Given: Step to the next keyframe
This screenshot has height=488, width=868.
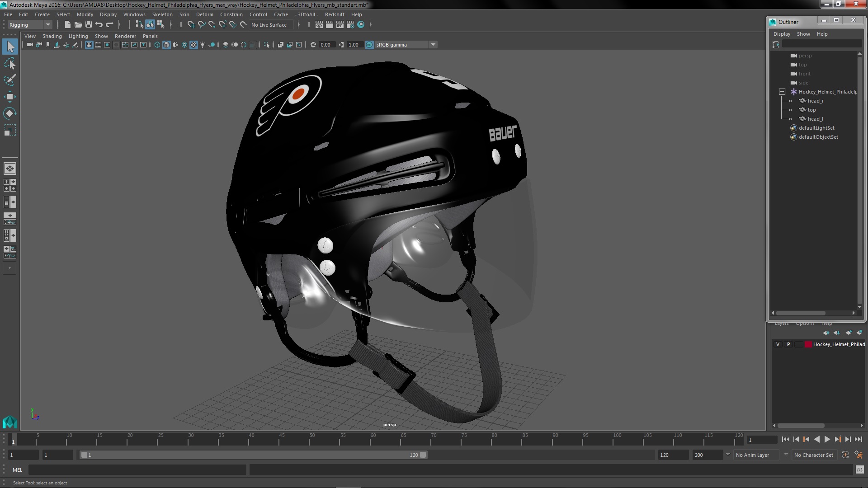Looking at the screenshot, I should click(837, 439).
